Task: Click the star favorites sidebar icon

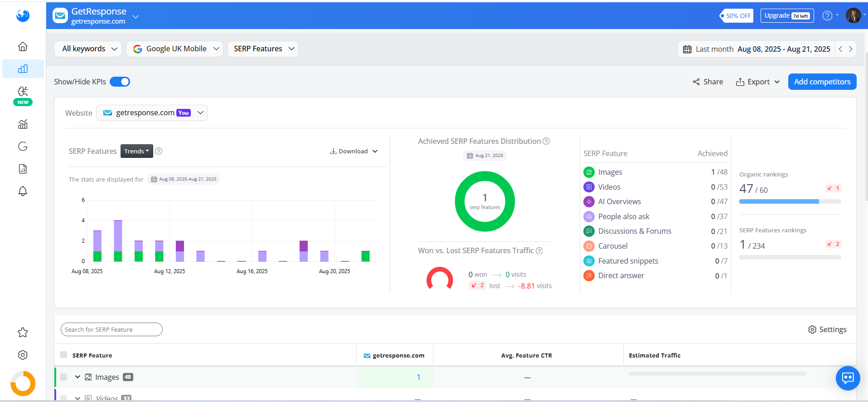Action: pos(23,333)
